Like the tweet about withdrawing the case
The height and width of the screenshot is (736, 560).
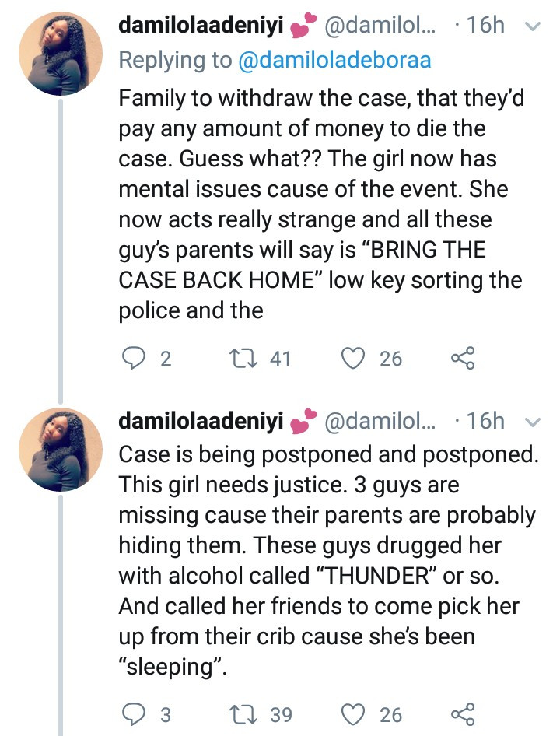pyautogui.click(x=354, y=358)
